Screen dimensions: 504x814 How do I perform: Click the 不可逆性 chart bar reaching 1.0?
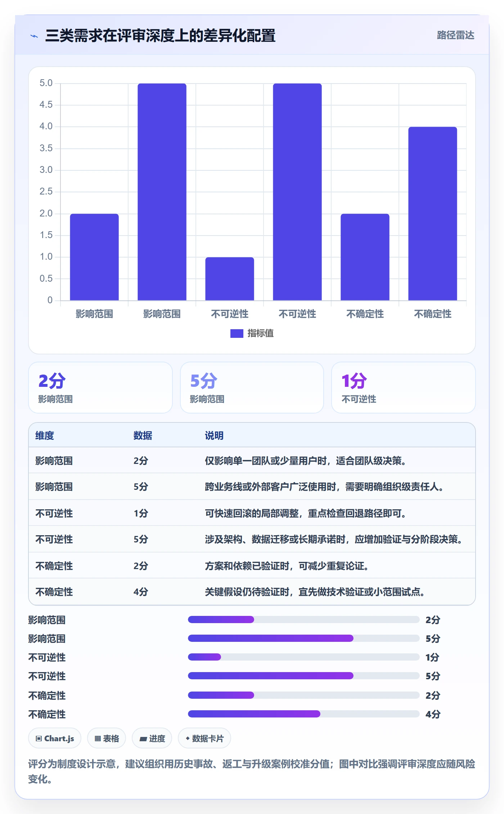(x=230, y=279)
